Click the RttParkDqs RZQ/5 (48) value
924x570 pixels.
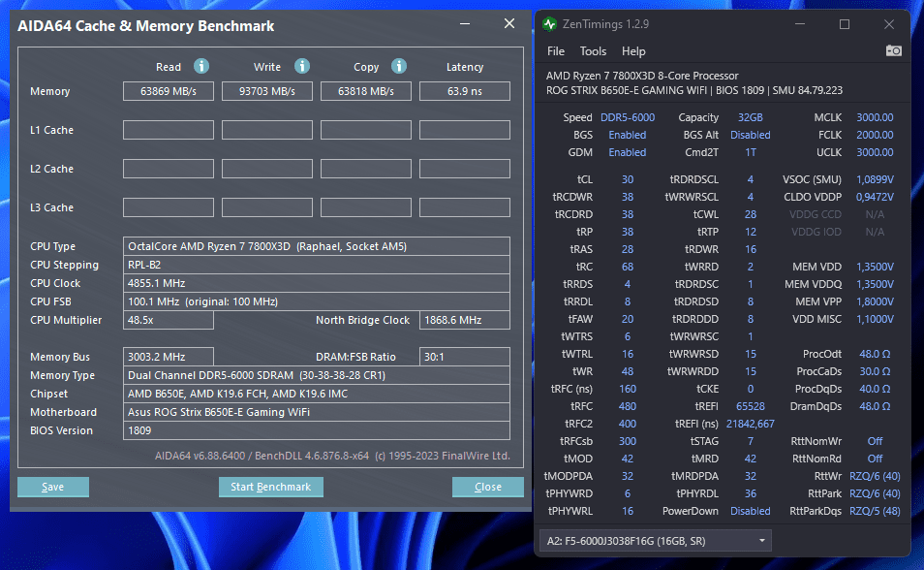875,511
